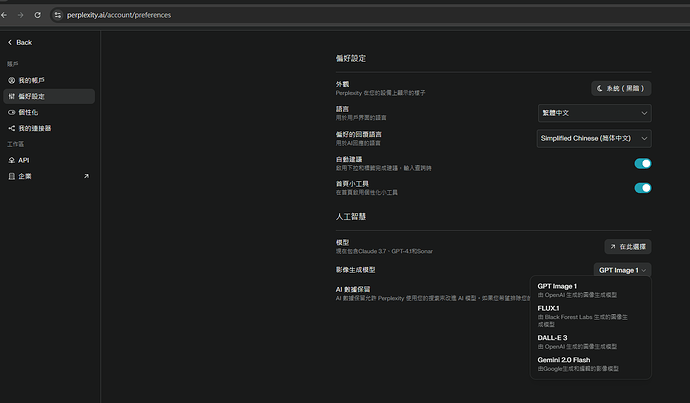Go back using the browser back arrow

(4, 15)
